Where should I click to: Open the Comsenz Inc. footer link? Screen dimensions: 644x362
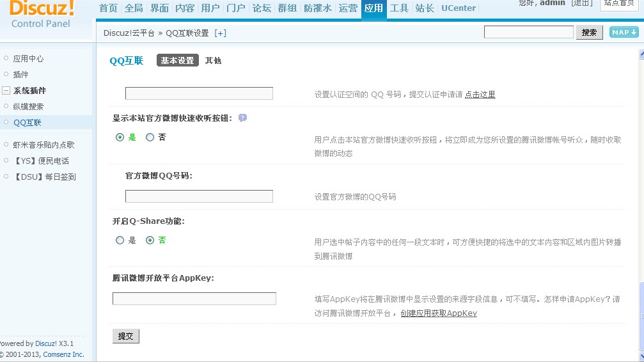click(64, 354)
